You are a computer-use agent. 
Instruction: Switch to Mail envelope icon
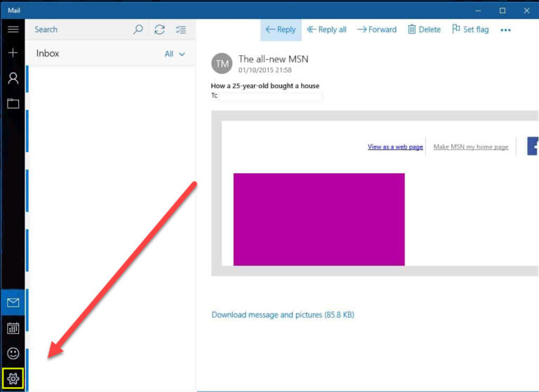tap(13, 303)
